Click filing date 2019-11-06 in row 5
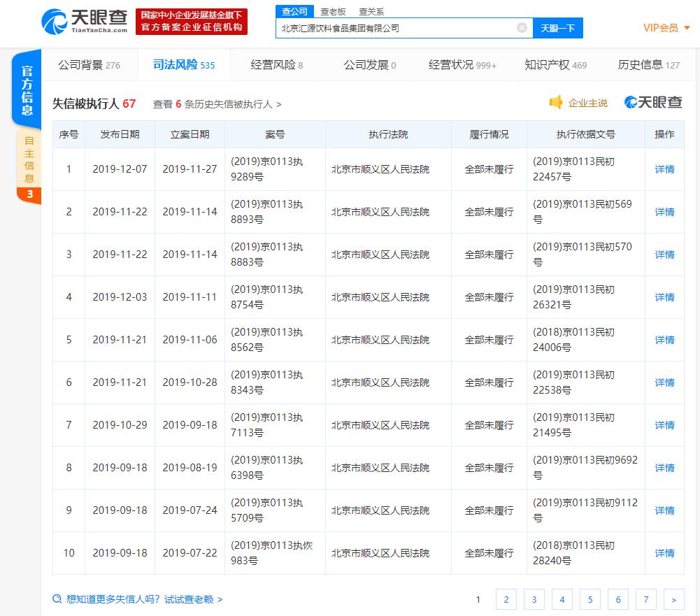Image resolution: width=700 pixels, height=616 pixels. point(190,340)
